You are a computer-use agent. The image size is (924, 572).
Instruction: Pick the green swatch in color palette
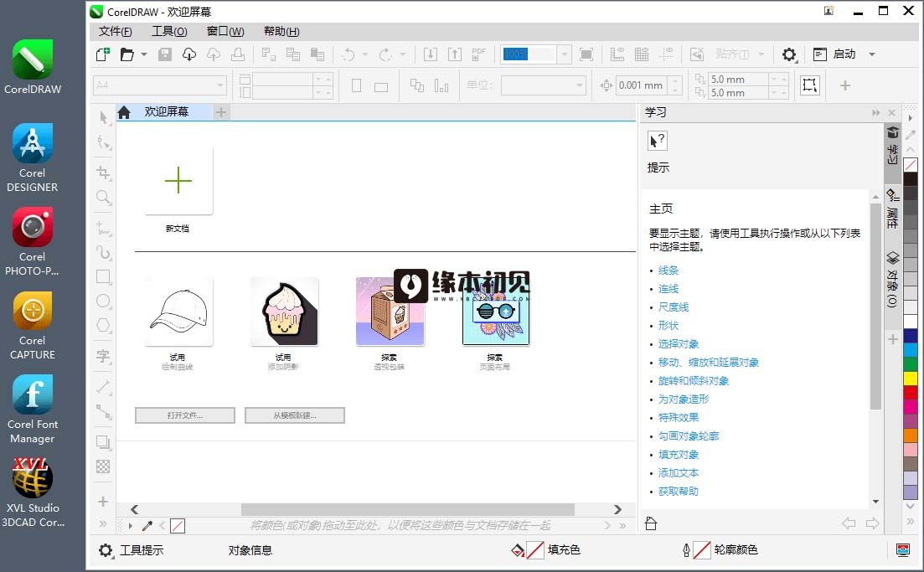point(911,363)
